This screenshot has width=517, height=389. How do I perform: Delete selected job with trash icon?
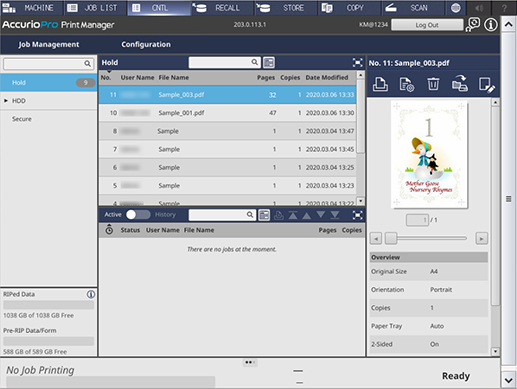click(x=433, y=84)
